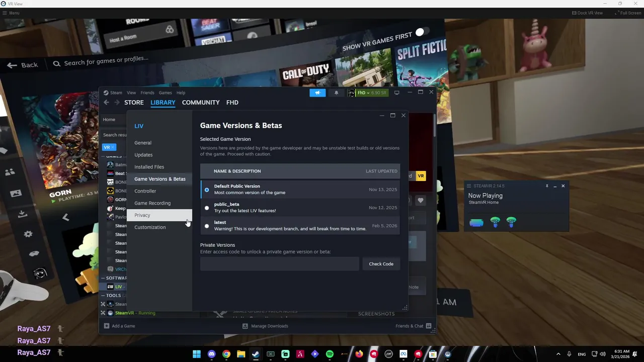Select VRChat entry in library list
The image size is (644, 362).
[116, 269]
